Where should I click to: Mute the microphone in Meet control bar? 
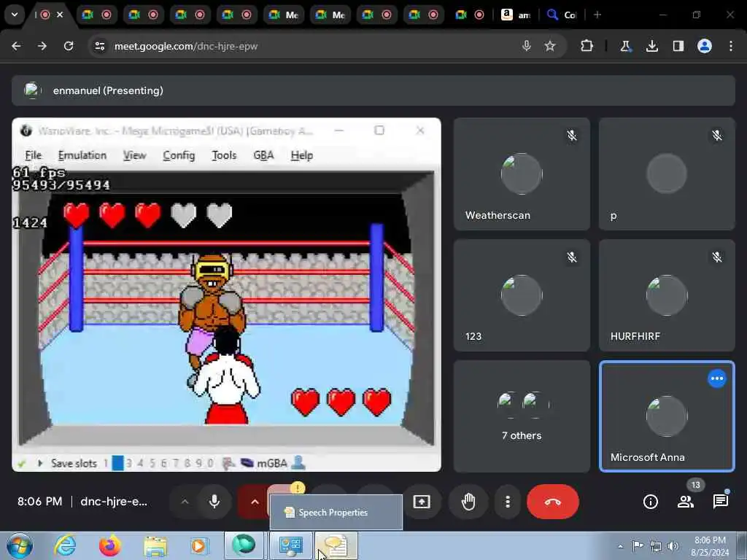click(x=214, y=502)
